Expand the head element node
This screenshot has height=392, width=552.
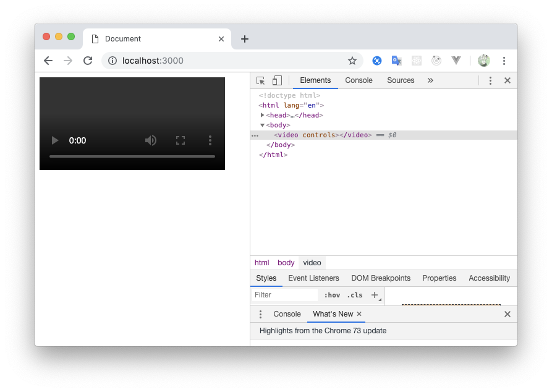263,115
